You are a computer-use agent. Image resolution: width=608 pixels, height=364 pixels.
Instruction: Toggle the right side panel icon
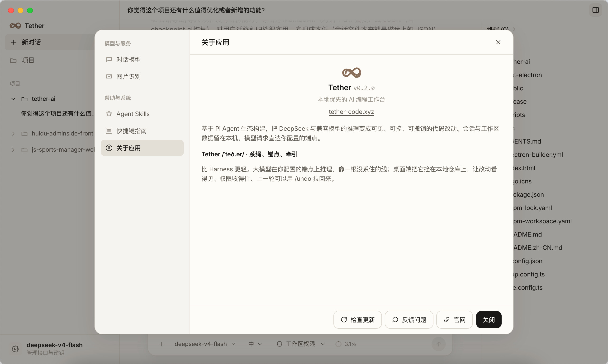[x=595, y=10]
